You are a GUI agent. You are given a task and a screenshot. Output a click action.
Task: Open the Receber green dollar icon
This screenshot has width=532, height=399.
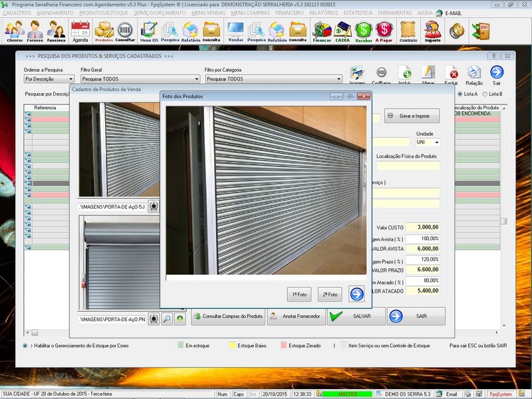pos(363,31)
